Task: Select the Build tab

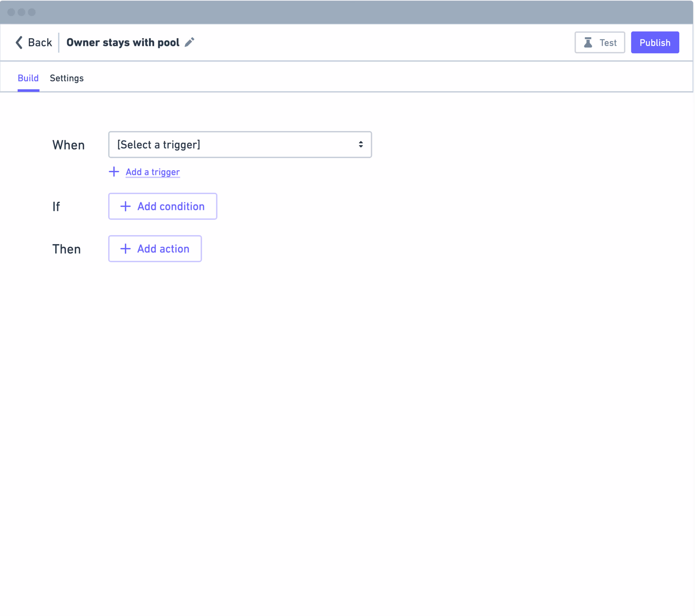Action: click(x=28, y=78)
